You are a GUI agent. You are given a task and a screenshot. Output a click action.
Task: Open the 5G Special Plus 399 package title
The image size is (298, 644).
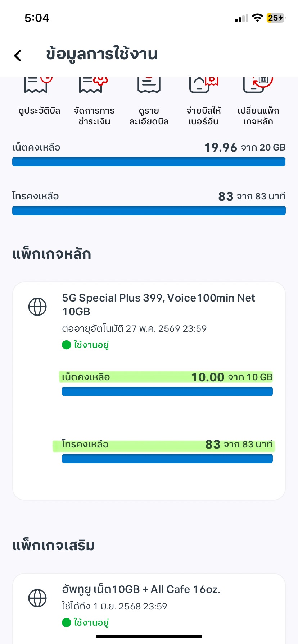click(158, 304)
